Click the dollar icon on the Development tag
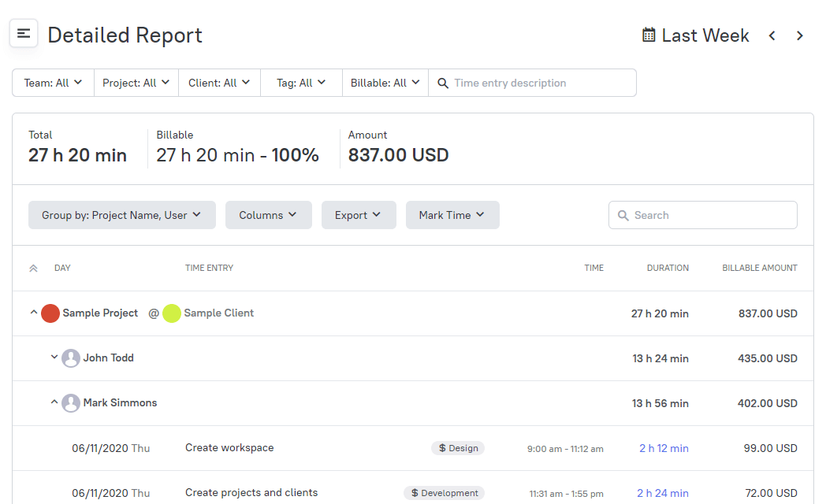 click(x=416, y=492)
